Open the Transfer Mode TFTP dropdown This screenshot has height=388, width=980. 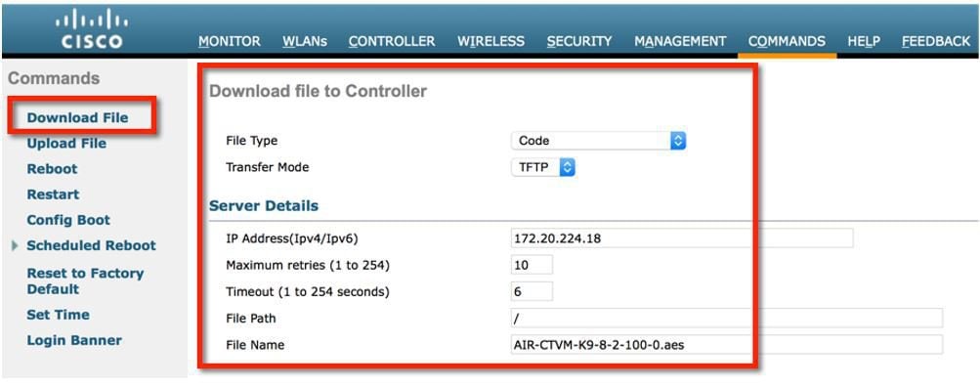click(x=543, y=167)
